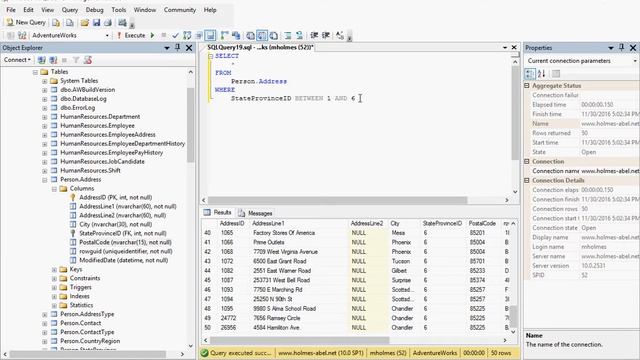The height and width of the screenshot is (360, 640).
Task: Collapse the Person.Address table node
Action: click(x=44, y=180)
